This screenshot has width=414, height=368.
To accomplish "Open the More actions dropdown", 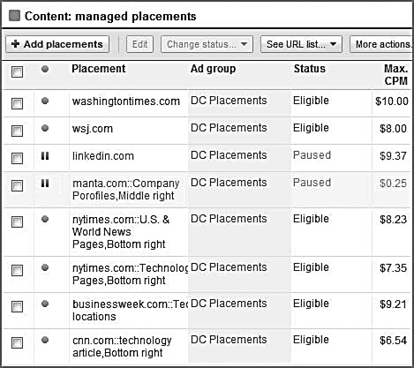I will [x=382, y=44].
